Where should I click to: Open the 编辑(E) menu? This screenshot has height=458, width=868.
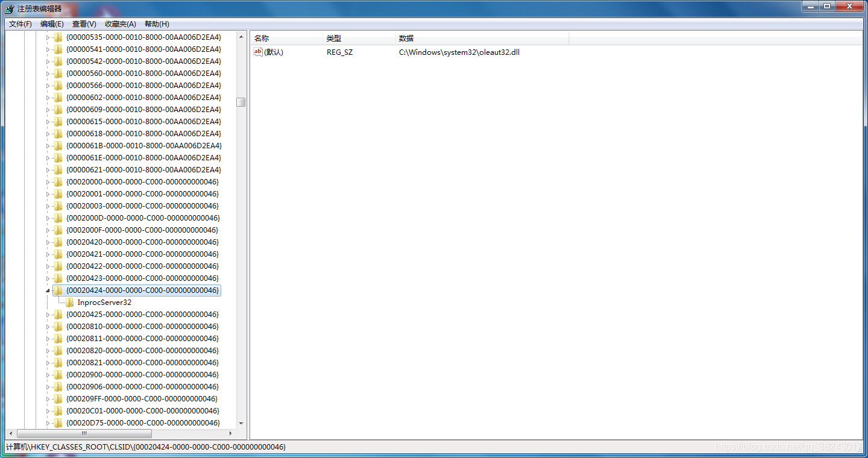(52, 24)
